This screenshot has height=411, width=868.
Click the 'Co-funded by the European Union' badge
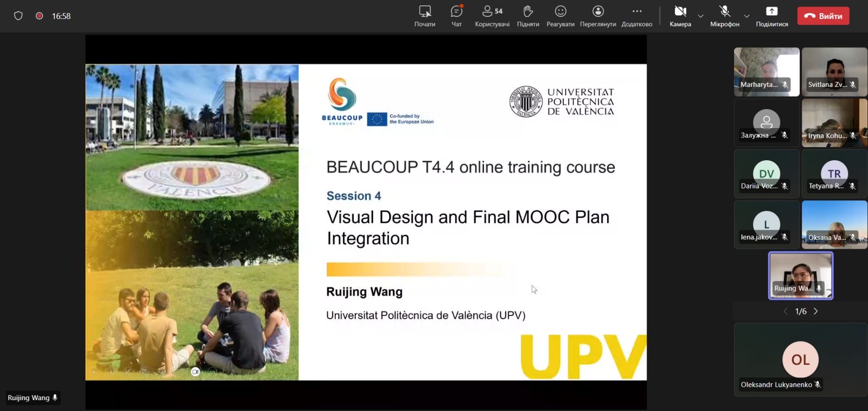click(400, 119)
